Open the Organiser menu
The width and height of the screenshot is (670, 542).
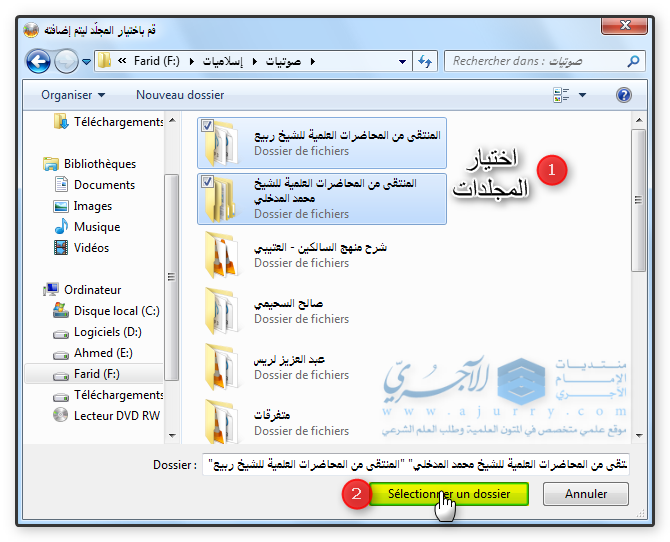73,95
